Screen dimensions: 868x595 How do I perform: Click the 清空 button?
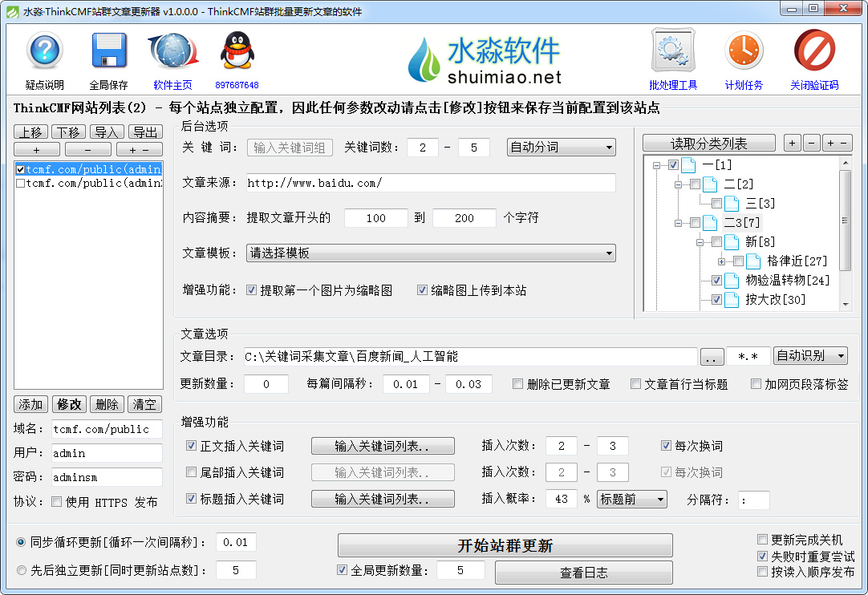[x=144, y=405]
